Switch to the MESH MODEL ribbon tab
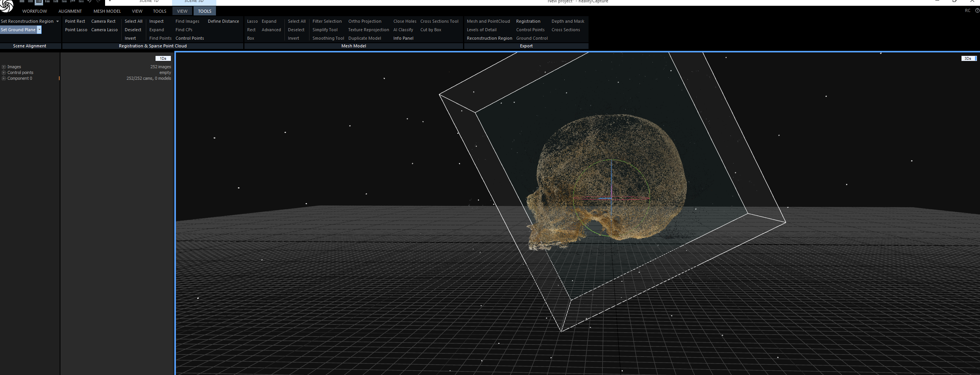The height and width of the screenshot is (375, 980). click(107, 11)
